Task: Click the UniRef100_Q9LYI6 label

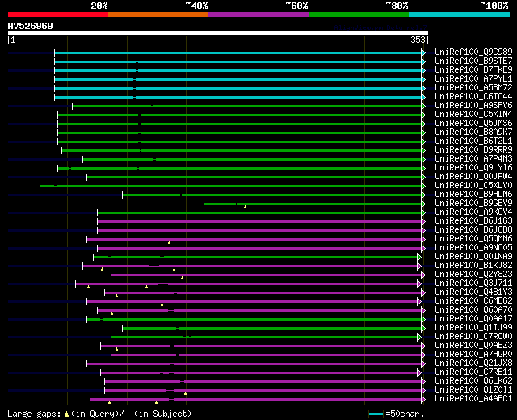Action: point(473,168)
